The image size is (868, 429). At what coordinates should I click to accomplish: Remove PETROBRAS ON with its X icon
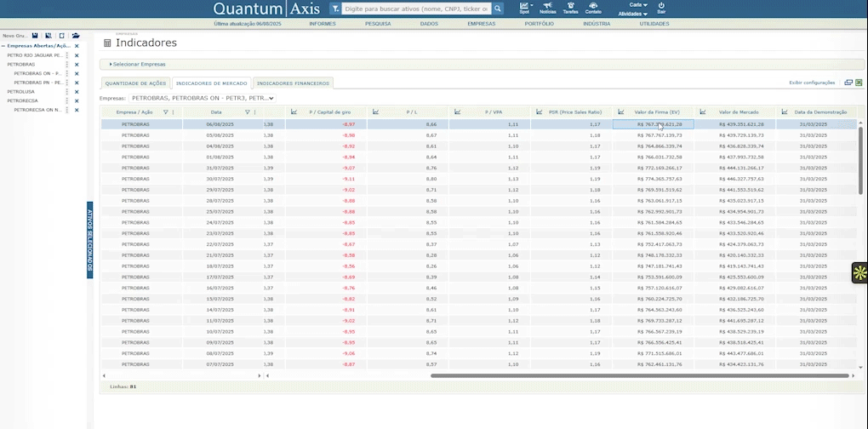77,73
